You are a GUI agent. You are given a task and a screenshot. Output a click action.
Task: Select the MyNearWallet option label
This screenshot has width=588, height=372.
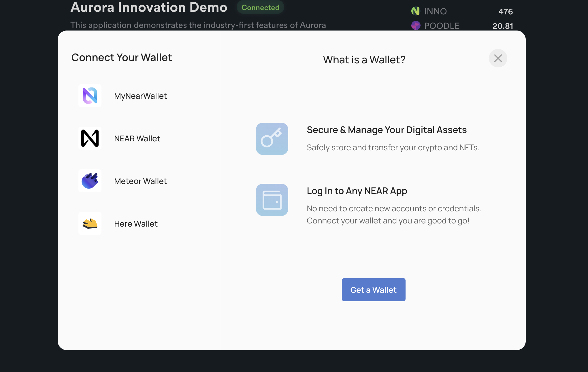[140, 96]
